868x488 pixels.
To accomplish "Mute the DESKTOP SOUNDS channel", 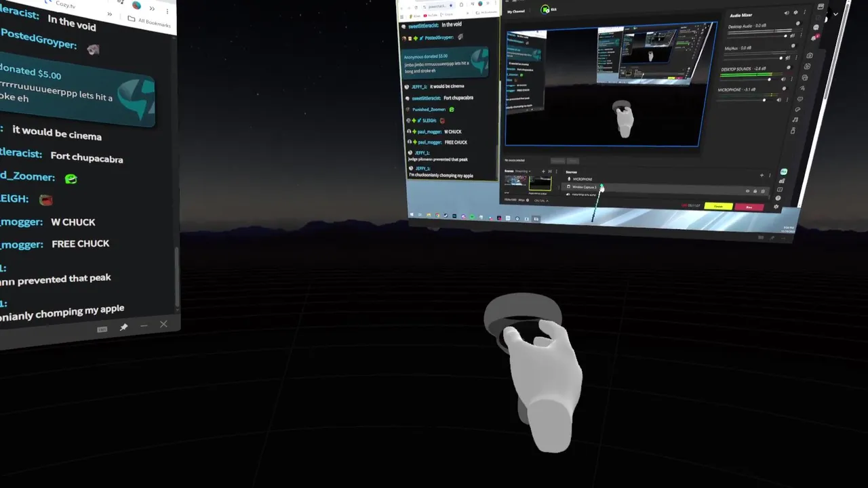I will 783,79.
